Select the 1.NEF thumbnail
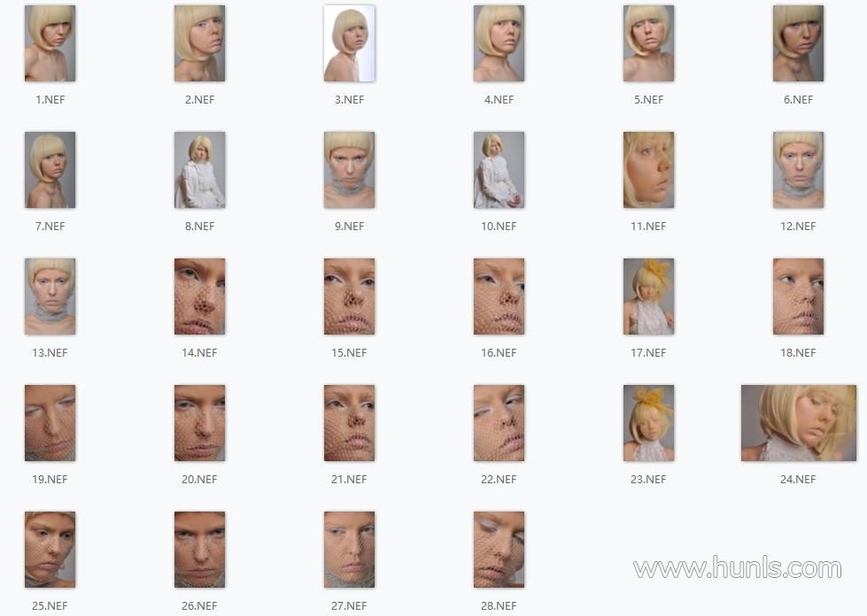This screenshot has height=616, width=867. 50,43
